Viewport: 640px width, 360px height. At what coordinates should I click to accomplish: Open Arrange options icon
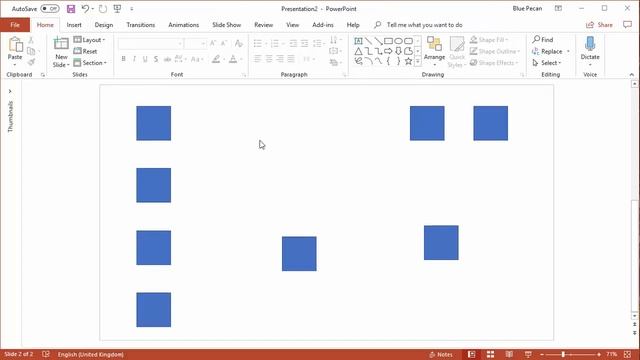pyautogui.click(x=434, y=43)
